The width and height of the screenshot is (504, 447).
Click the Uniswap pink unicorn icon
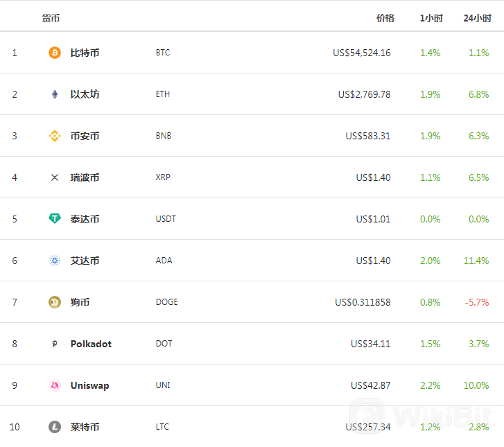55,385
